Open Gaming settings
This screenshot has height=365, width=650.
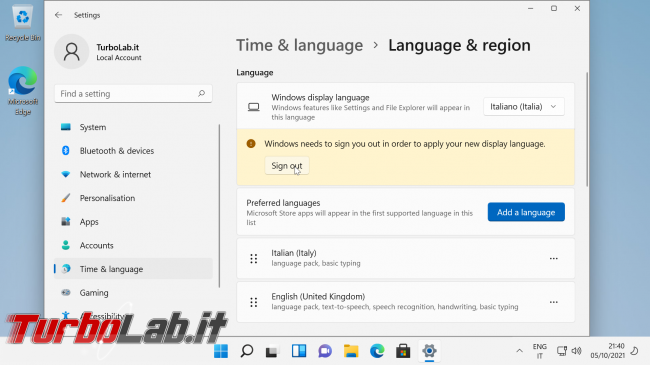[133, 292]
